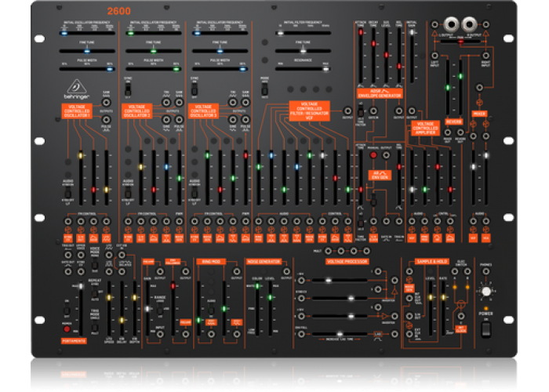
Task: Click the phones volume knob
Action: click(x=486, y=291)
